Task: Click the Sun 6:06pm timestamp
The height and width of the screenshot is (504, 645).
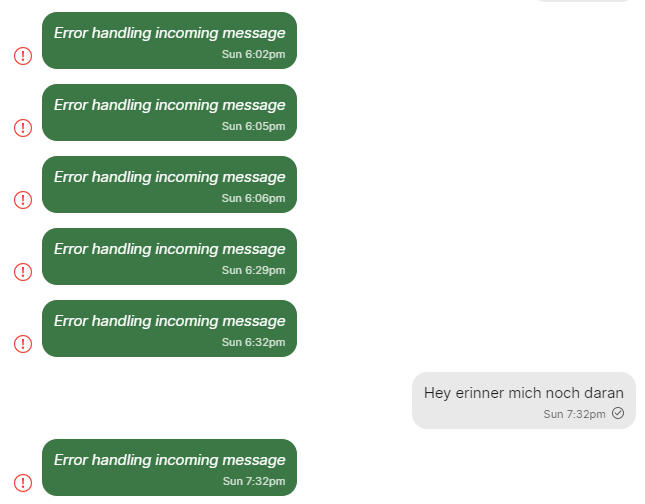Action: click(253, 198)
